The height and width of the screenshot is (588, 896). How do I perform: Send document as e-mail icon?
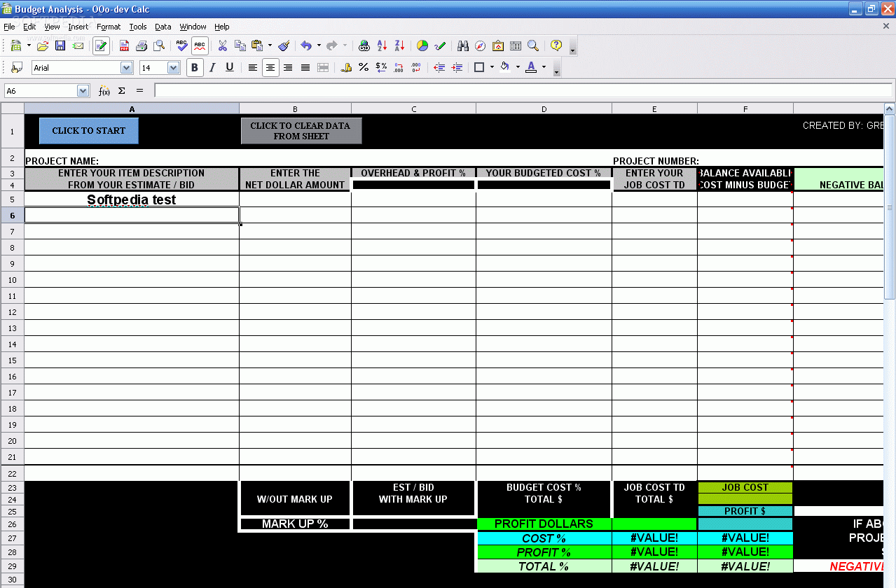pos(78,45)
